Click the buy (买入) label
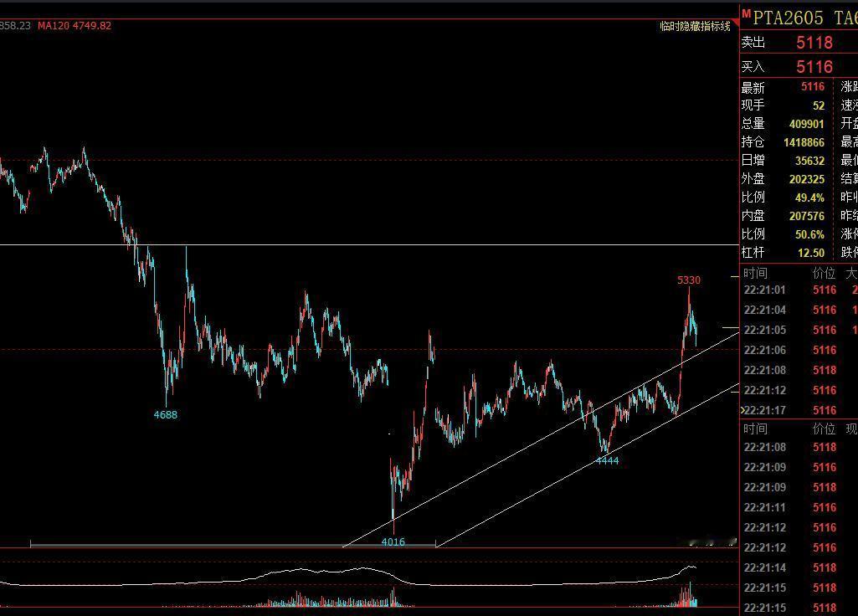 753,67
